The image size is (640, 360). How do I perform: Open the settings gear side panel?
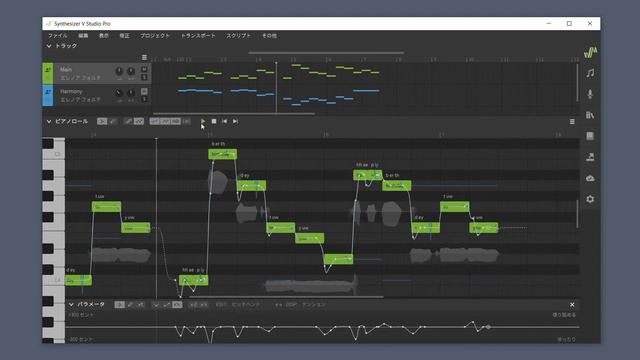(590, 199)
